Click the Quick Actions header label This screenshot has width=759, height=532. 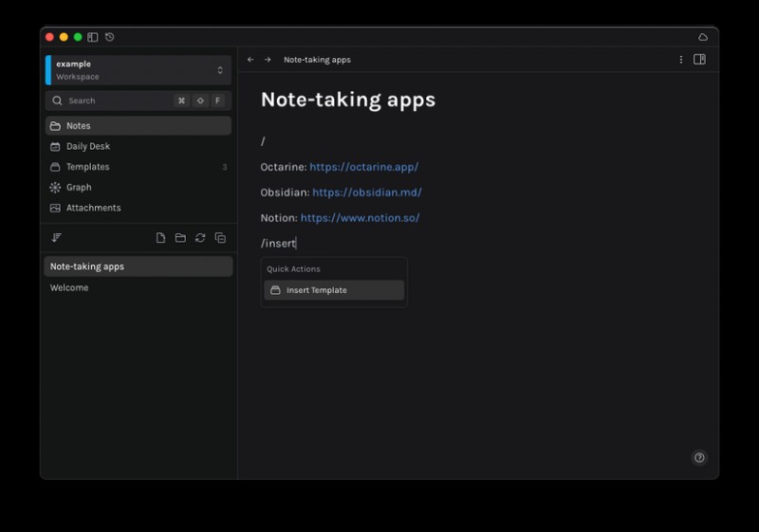(x=293, y=269)
